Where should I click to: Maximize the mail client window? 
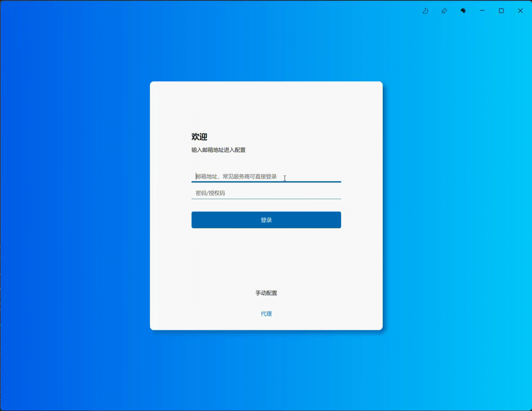click(501, 11)
